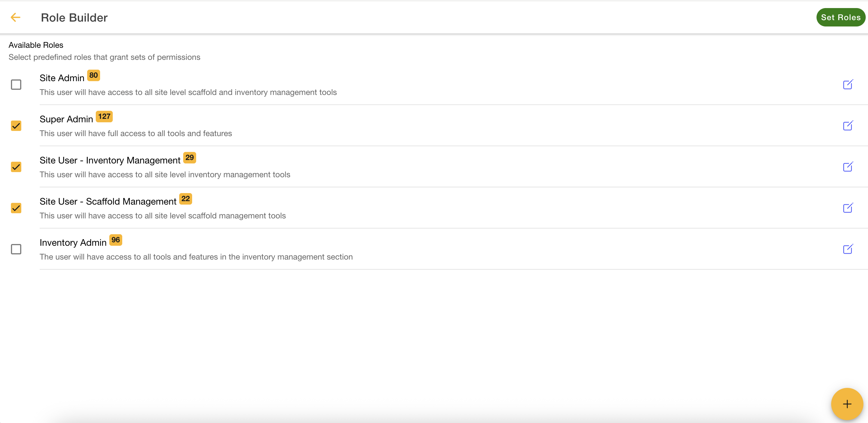
Task: Click the 29 permission count badge
Action: [x=189, y=157]
